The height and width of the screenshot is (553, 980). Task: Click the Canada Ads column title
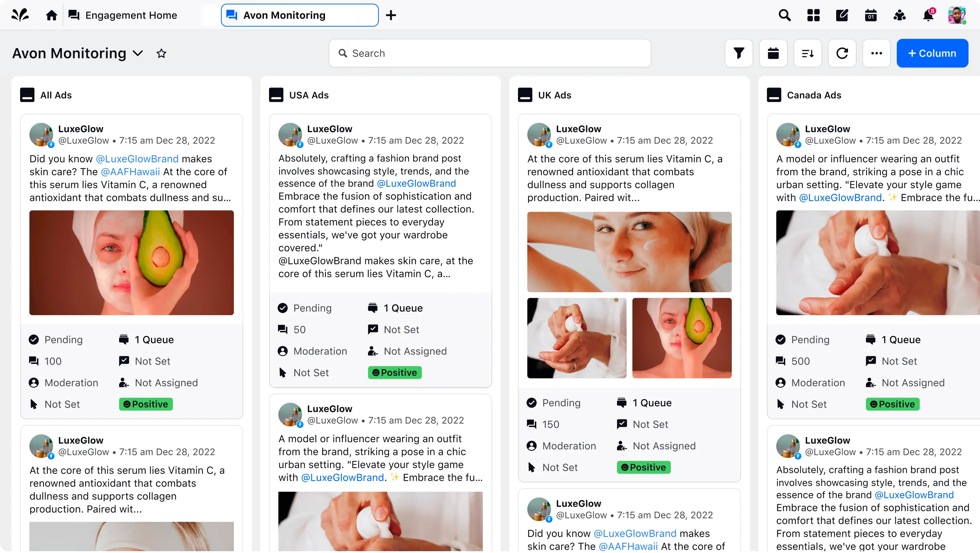point(814,95)
